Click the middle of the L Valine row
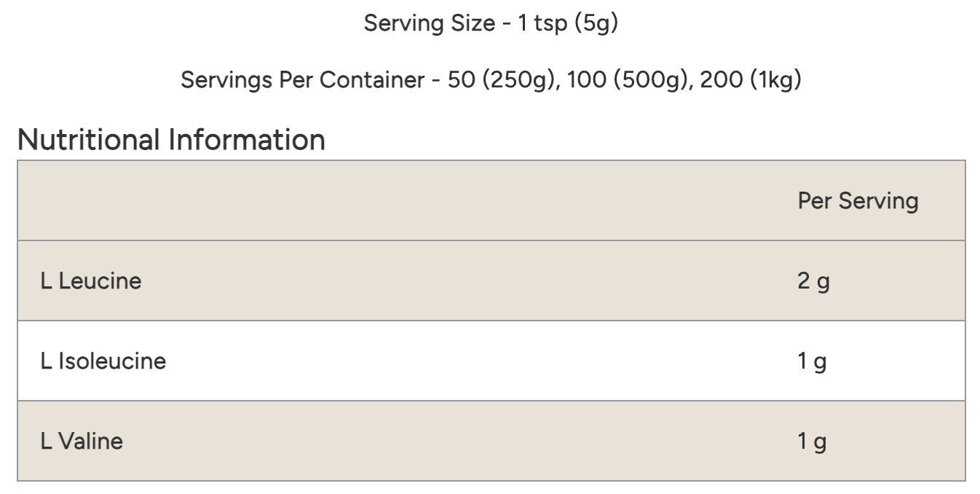 [491, 441]
